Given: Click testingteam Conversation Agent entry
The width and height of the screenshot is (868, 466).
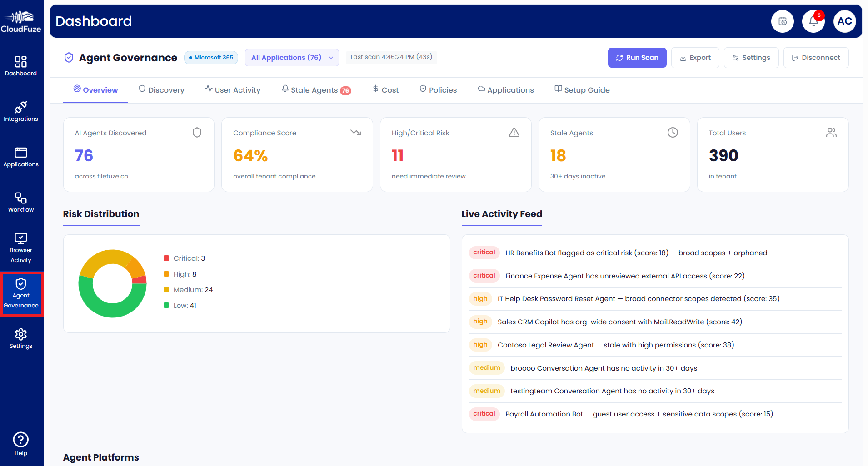Looking at the screenshot, I should tap(655, 391).
